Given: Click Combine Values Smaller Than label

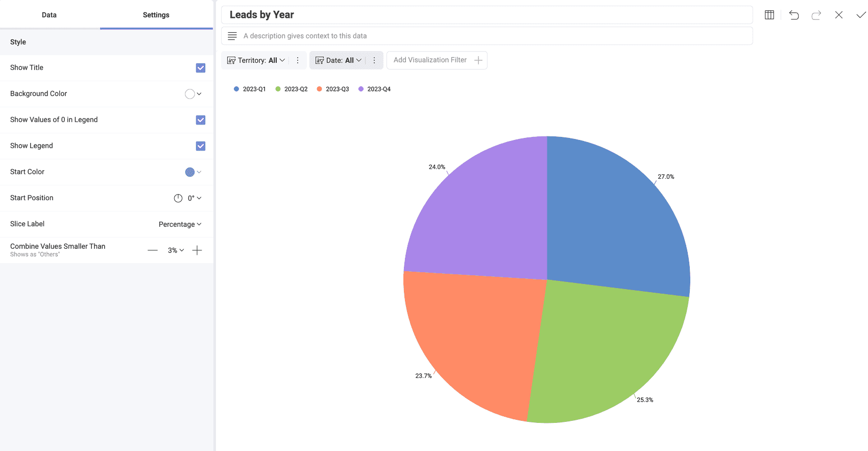Looking at the screenshot, I should click(58, 246).
